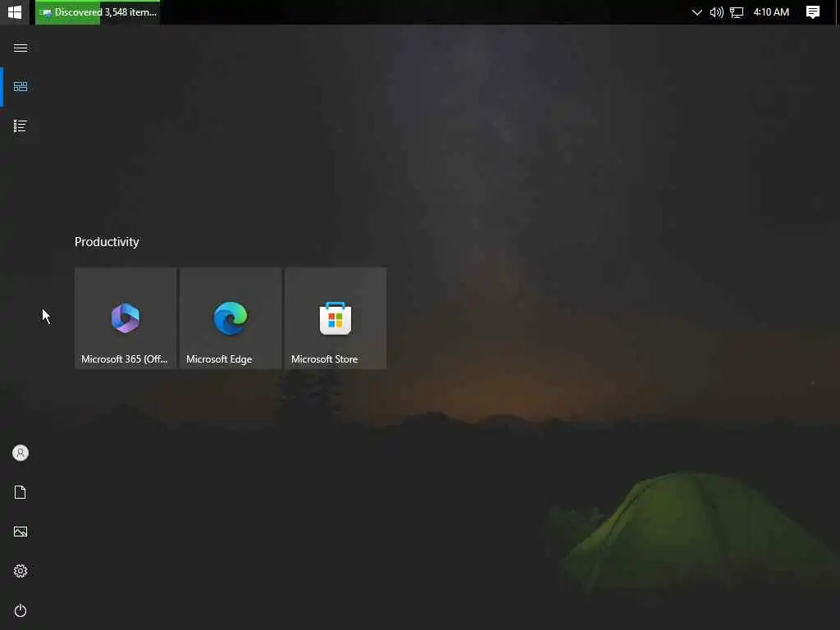
Task: Open the Action Center notifications icon
Action: [x=813, y=11]
